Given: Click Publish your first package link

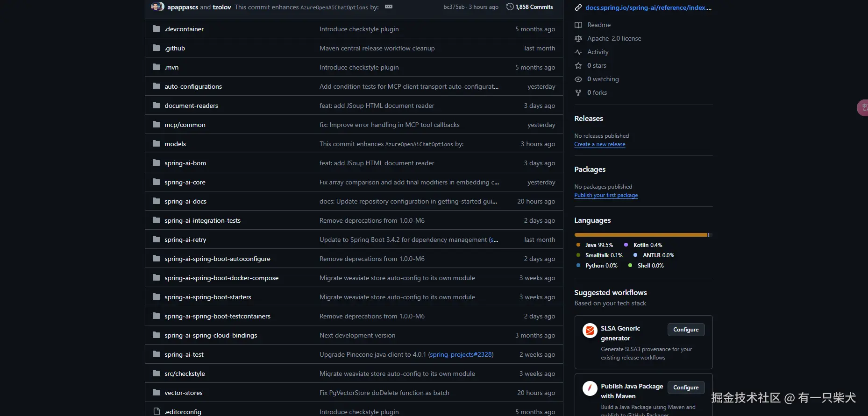Looking at the screenshot, I should click(x=606, y=195).
